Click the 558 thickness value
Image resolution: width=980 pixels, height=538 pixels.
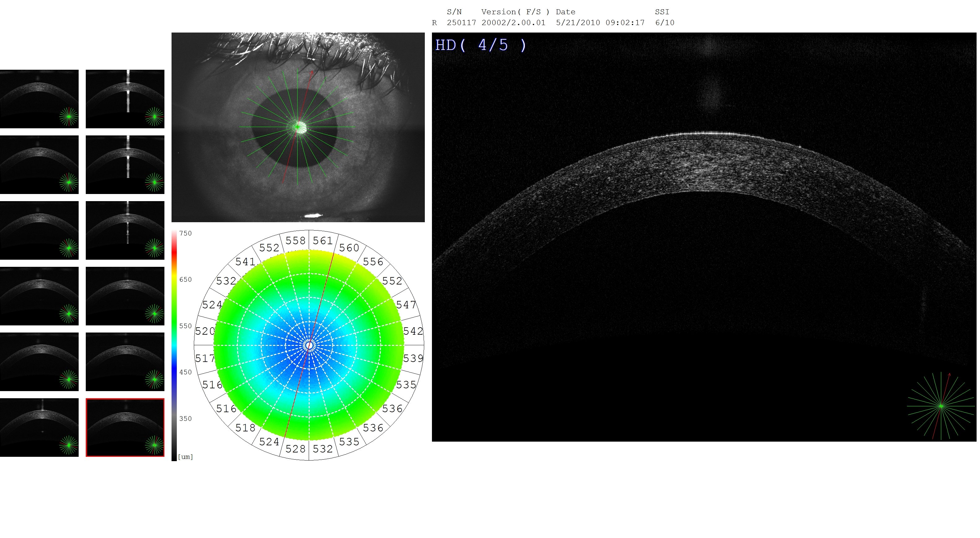pyautogui.click(x=296, y=240)
